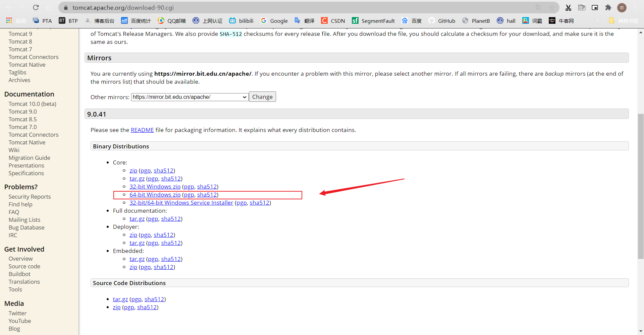Open Buildbot in the sidebar
Viewport: 644px width, 335px height.
[19, 274]
